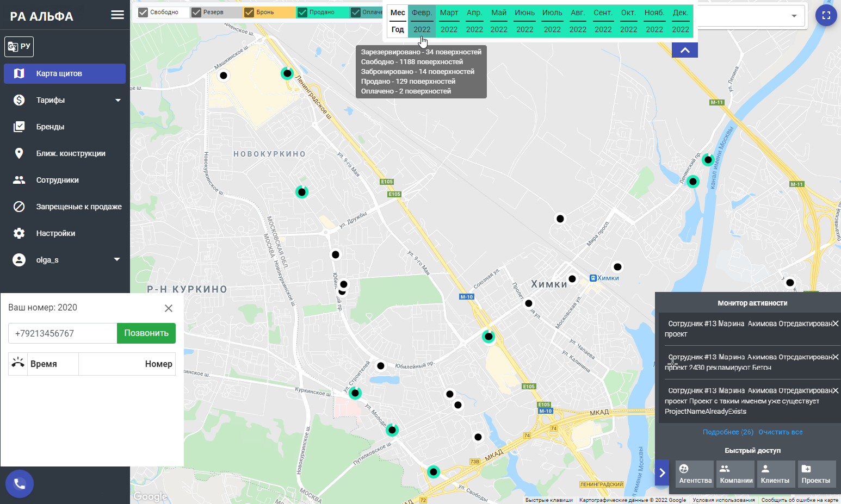Collapse the activity panel with right chevron
Image resolution: width=841 pixels, height=504 pixels.
[662, 473]
